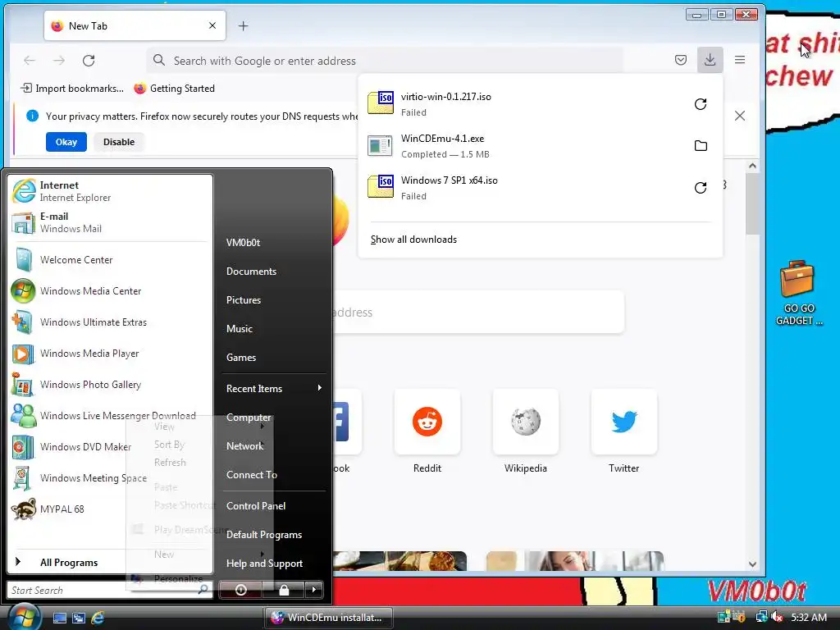The image size is (840, 630).
Task: Click the page scrollbar up arrow
Action: coord(752,166)
